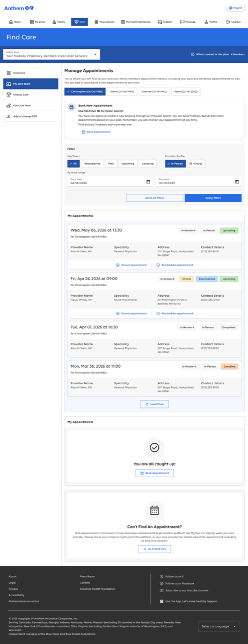Toggle the Rescheduled key filter chip
The width and height of the screenshot is (248, 644).
(92, 164)
